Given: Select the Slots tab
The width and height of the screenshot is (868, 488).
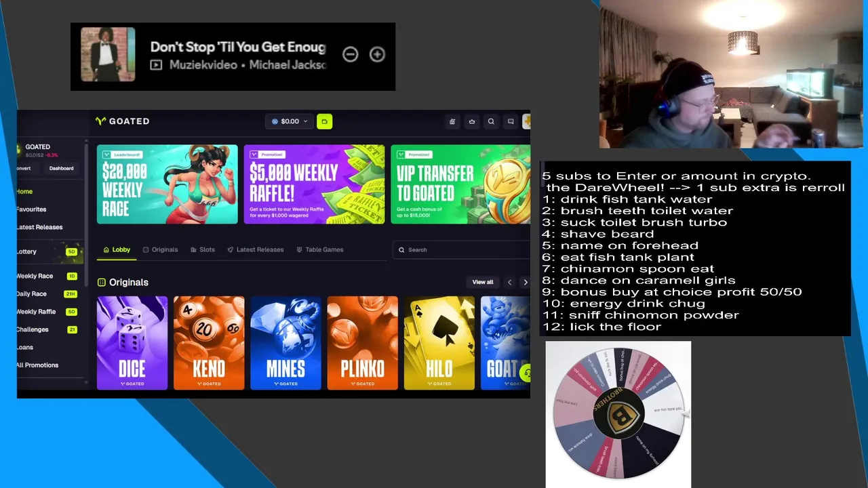Looking at the screenshot, I should tap(203, 249).
